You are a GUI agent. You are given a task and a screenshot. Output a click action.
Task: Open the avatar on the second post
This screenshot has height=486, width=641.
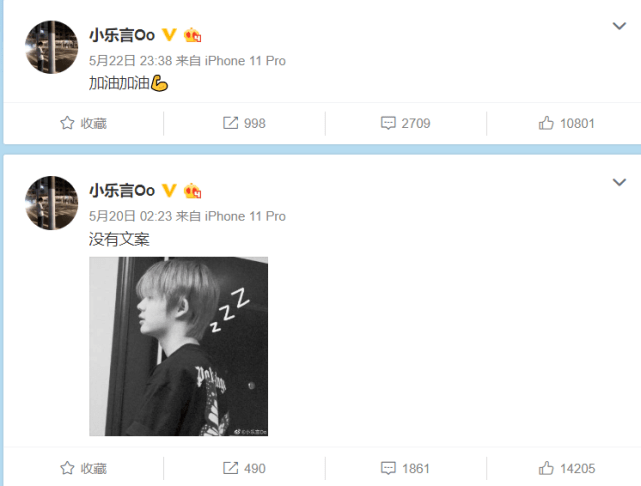52,203
